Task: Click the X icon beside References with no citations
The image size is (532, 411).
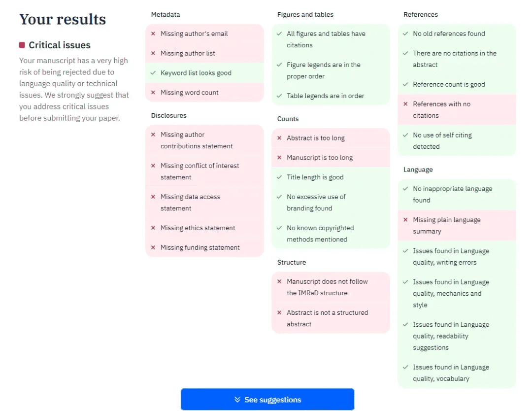Action: (405, 104)
